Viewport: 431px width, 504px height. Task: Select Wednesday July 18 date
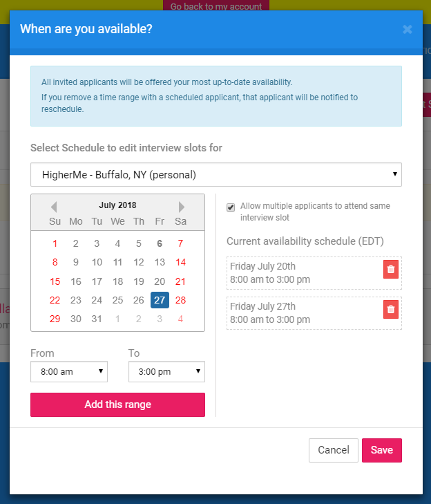(117, 281)
